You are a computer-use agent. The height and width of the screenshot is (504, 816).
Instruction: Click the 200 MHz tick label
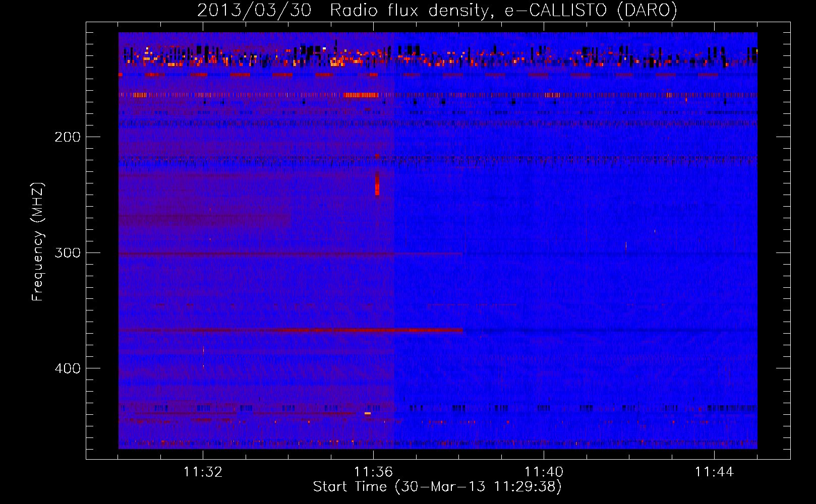coord(68,137)
